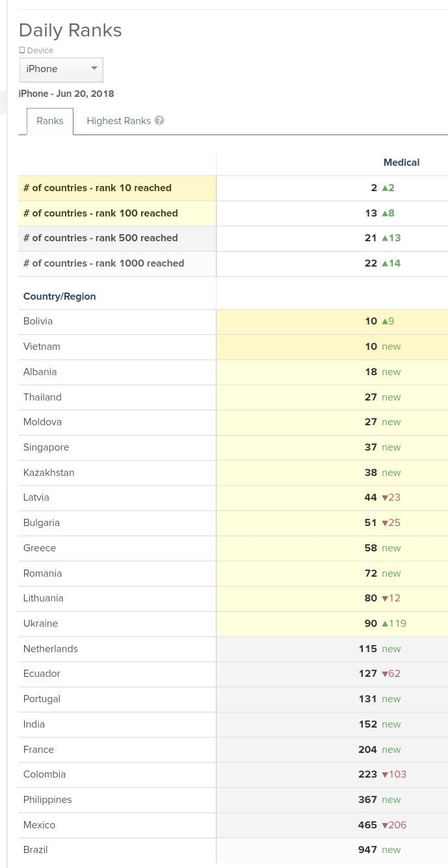
Task: Click the small device icon above dropdown
Action: 22,50
